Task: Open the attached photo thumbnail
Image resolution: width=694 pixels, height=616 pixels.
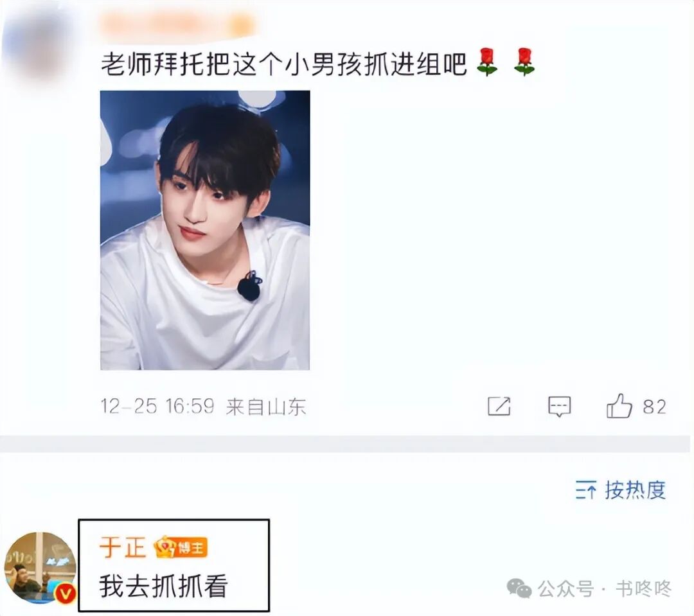Action: [x=205, y=230]
